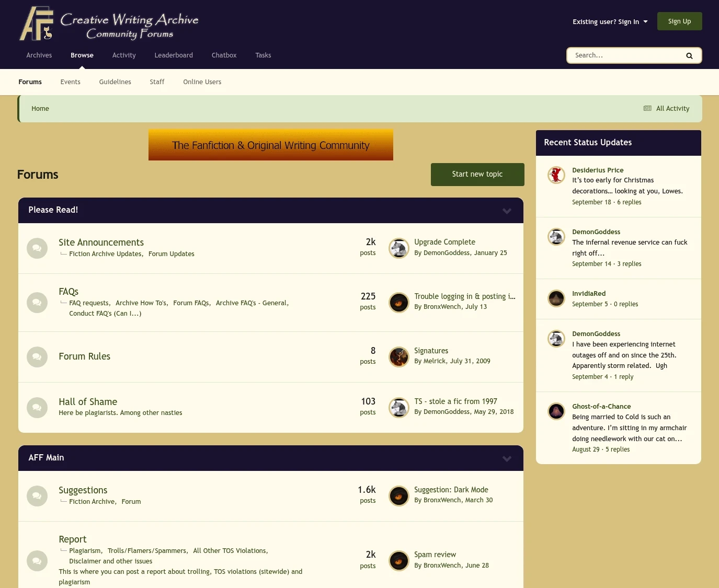Click the search magnifier icon

689,56
